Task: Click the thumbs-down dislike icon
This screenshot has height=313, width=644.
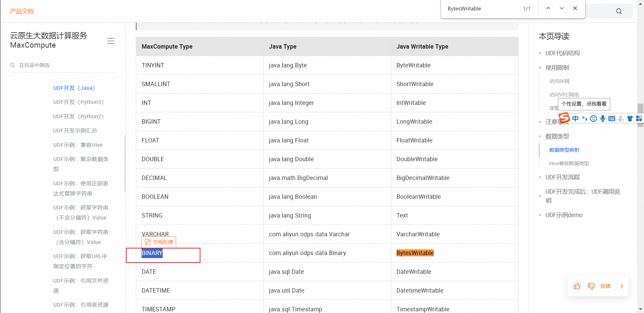Action: click(591, 286)
